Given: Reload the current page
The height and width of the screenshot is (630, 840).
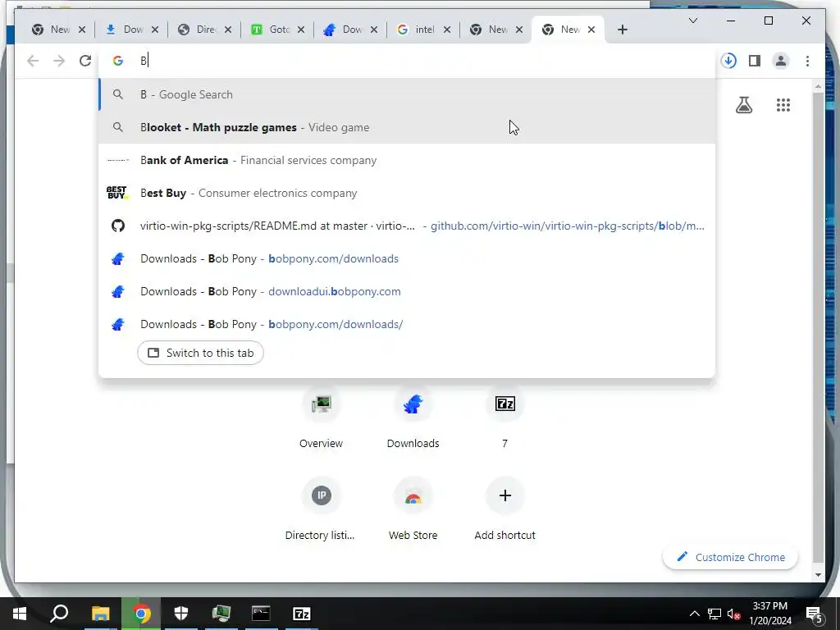Looking at the screenshot, I should click(85, 61).
